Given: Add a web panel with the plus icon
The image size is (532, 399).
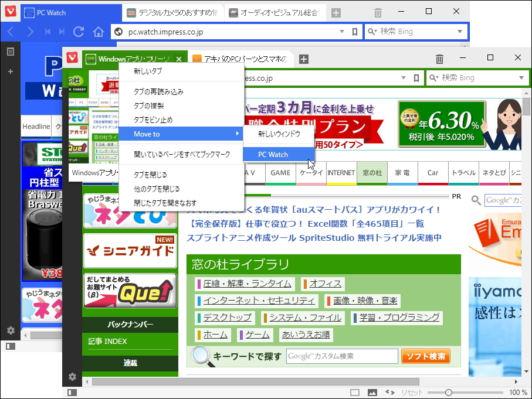Looking at the screenshot, I should pyautogui.click(x=9, y=71).
